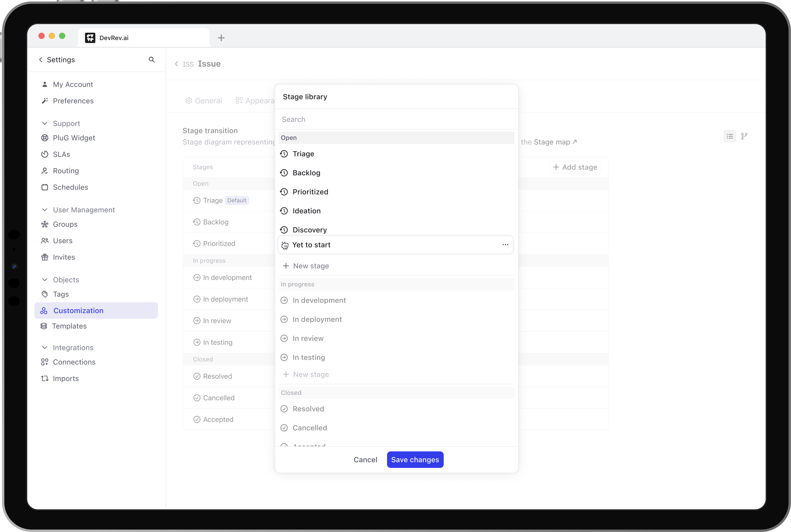Viewport: 791px width, 532px height.
Task: Collapse the Support section
Action: pyautogui.click(x=44, y=124)
